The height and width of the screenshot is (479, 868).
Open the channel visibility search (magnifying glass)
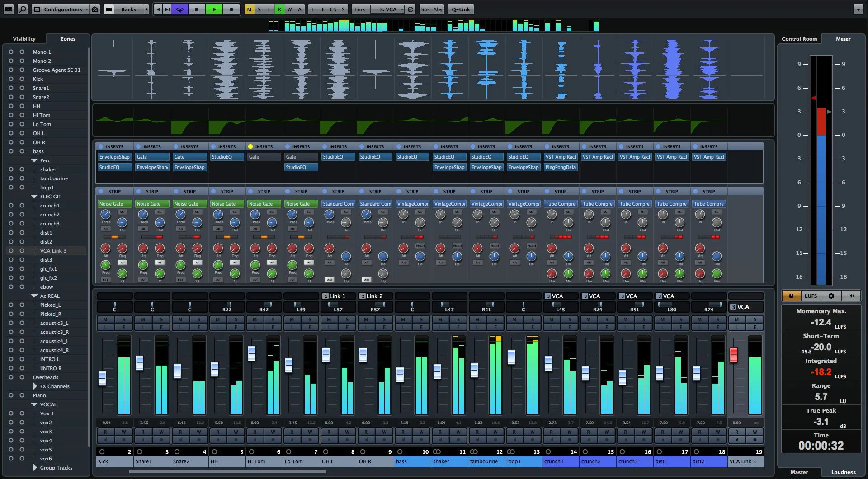coord(23,9)
